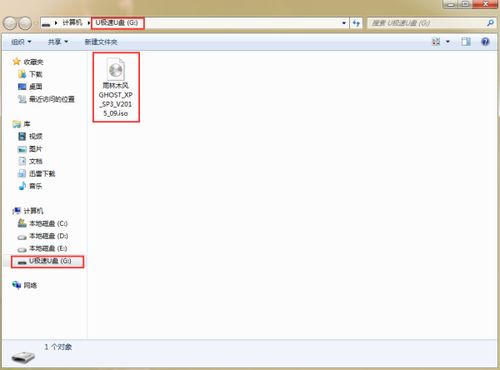Click the search input field
500x370 pixels.
pos(427,23)
